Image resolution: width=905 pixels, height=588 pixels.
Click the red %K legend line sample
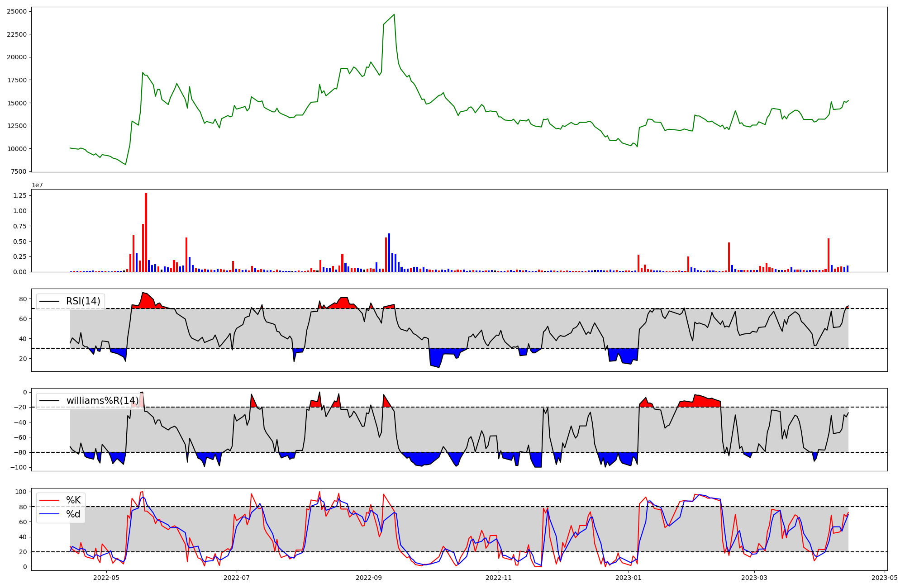click(x=50, y=500)
